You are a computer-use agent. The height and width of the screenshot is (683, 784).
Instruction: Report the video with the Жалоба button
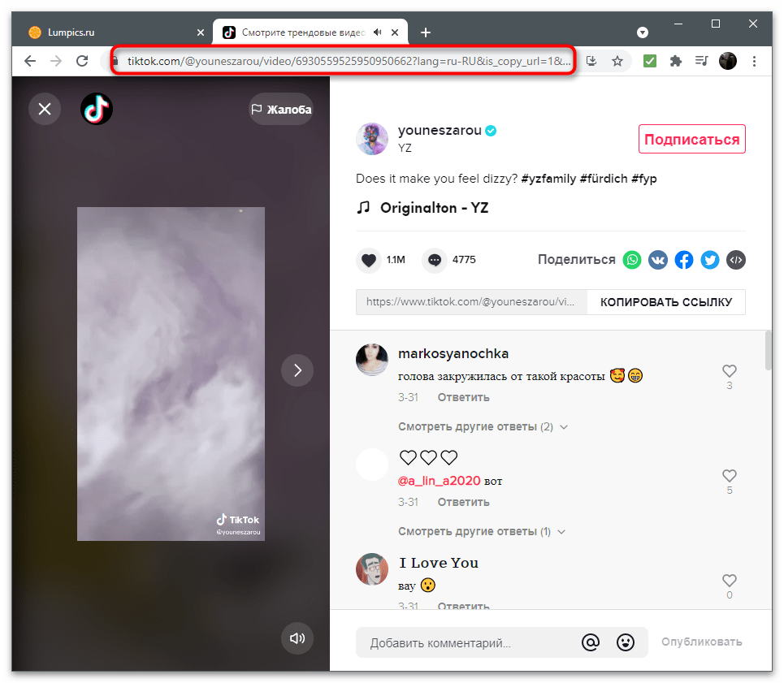pos(281,109)
